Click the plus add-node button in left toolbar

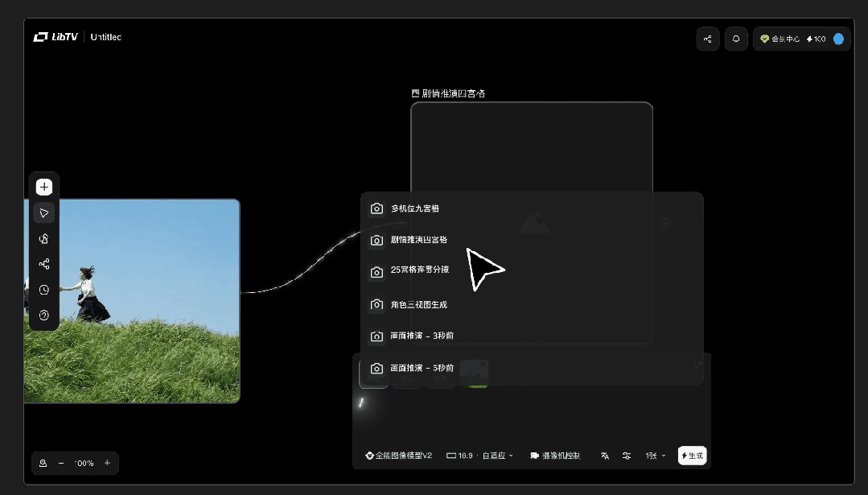tap(44, 187)
